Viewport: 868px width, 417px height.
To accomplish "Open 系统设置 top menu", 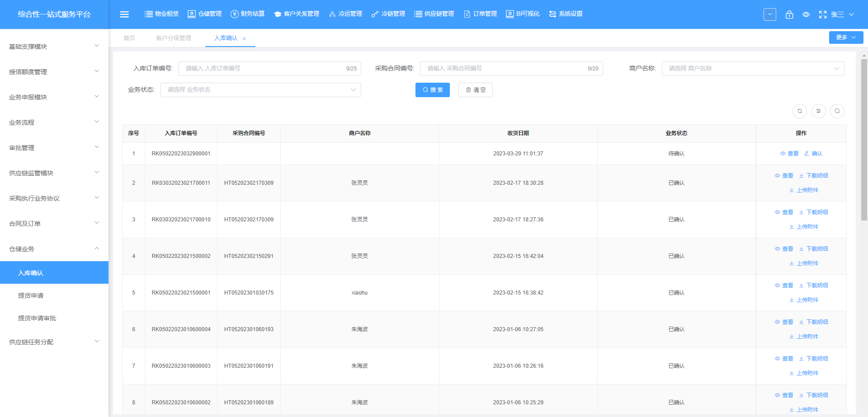I will pyautogui.click(x=566, y=14).
